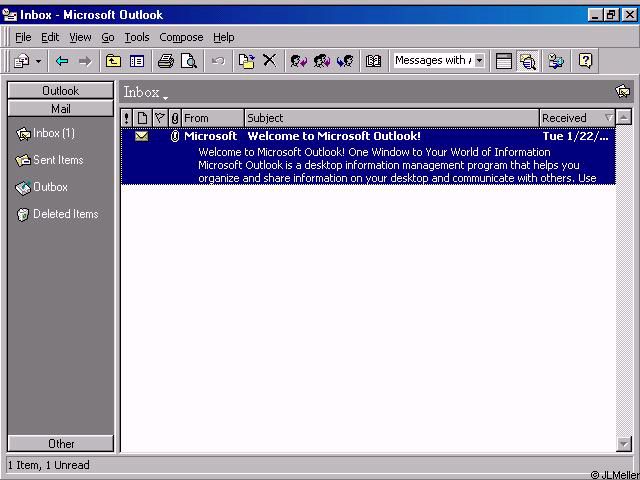Viewport: 640px width, 480px height.
Task: Click the preview line starting 'organize and share'
Action: pyautogui.click(x=397, y=178)
